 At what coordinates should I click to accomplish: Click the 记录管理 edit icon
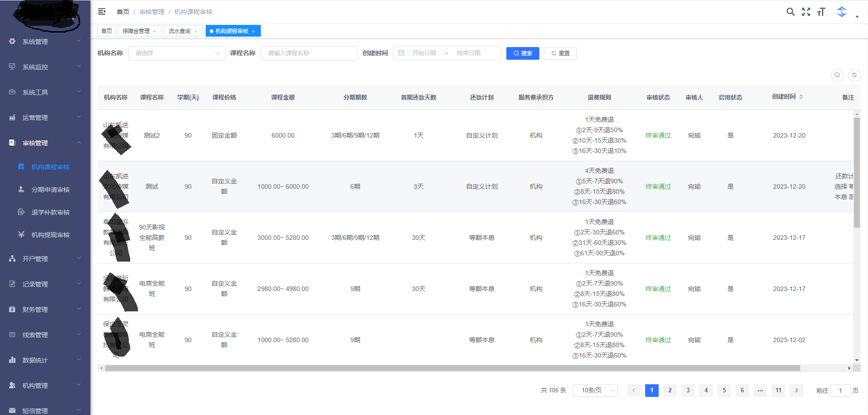(x=12, y=284)
